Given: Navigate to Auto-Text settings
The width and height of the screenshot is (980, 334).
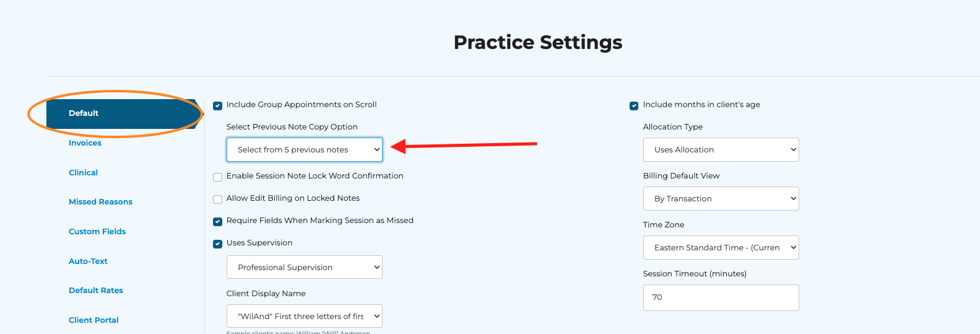Looking at the screenshot, I should coord(88,261).
